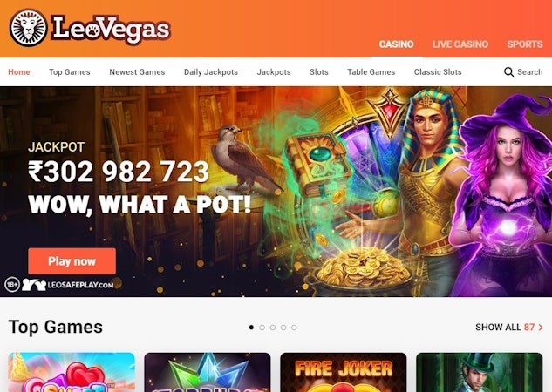Click the LeoVegas lion logo icon

pos(28,28)
